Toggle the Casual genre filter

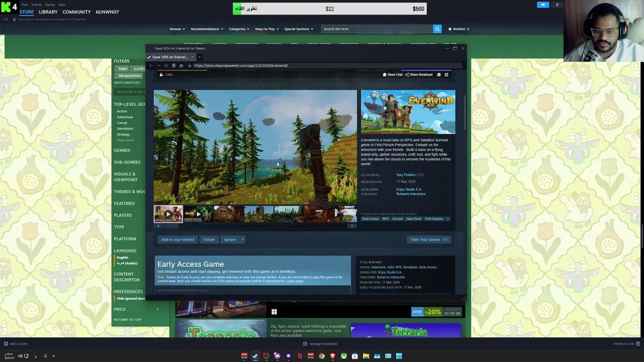coord(122,123)
